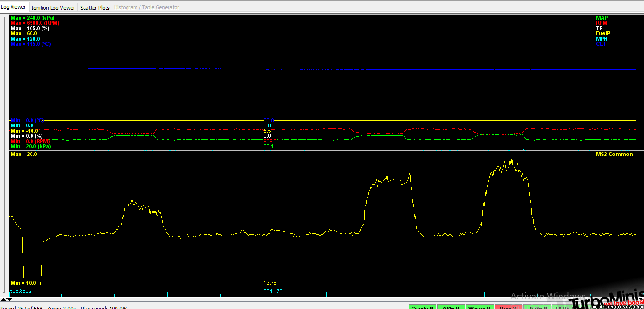Edit the Min = 10.0 lower graph value
This screenshot has height=309, width=644.
[x=23, y=283]
